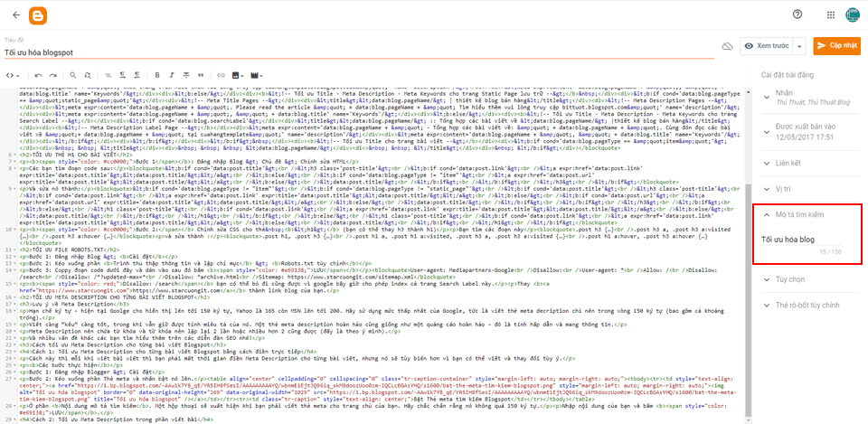Viewport: 868px width, 424px height.
Task: Redo the last edit
Action: click(52, 75)
